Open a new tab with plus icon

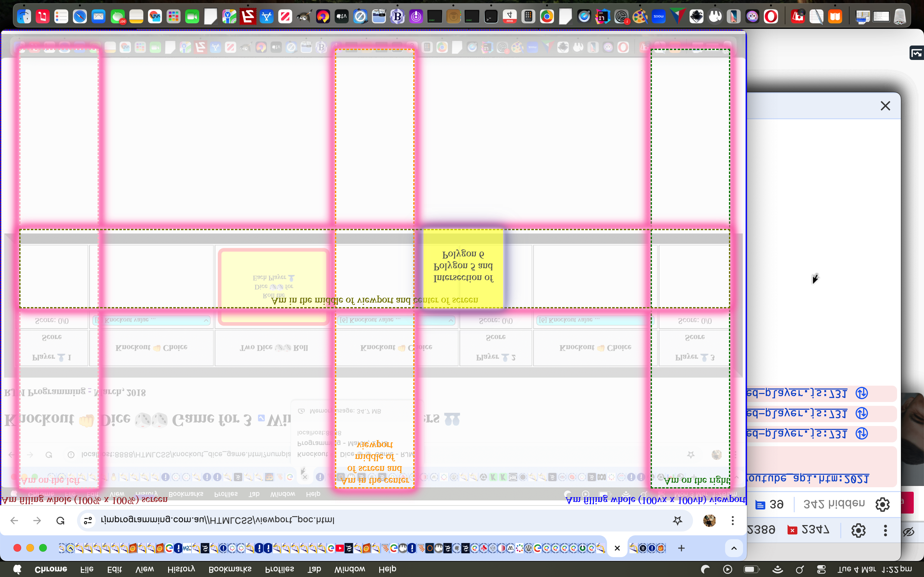point(681,548)
